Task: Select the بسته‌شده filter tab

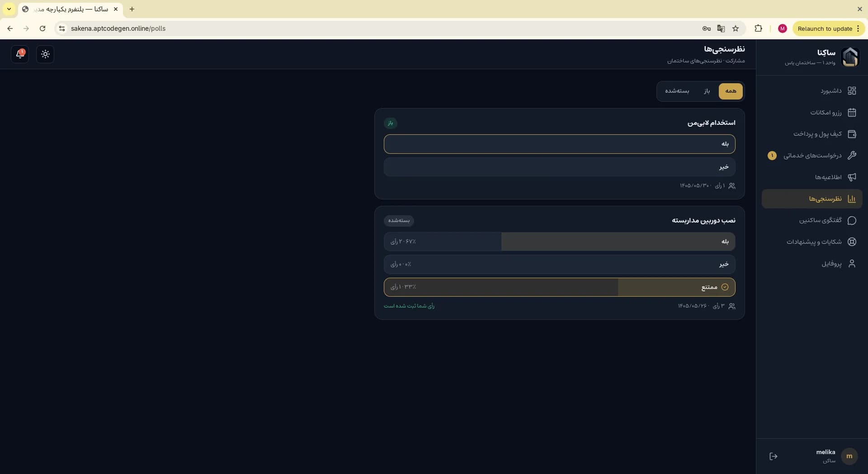Action: 677,91
